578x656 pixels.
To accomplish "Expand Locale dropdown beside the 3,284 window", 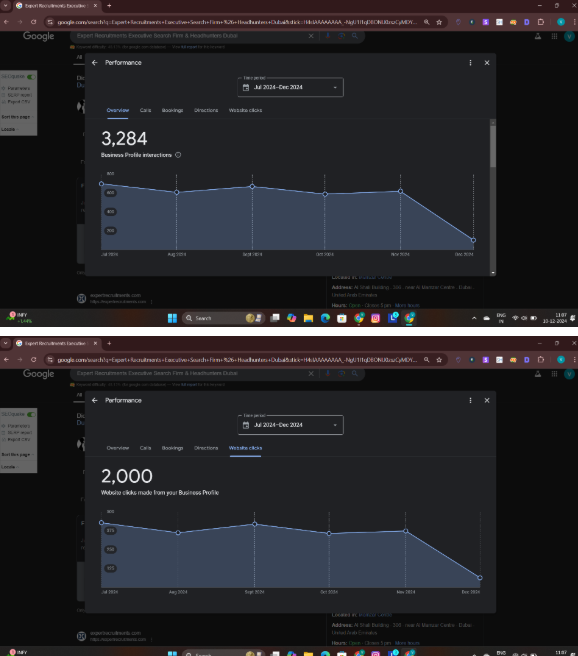I will point(10,129).
